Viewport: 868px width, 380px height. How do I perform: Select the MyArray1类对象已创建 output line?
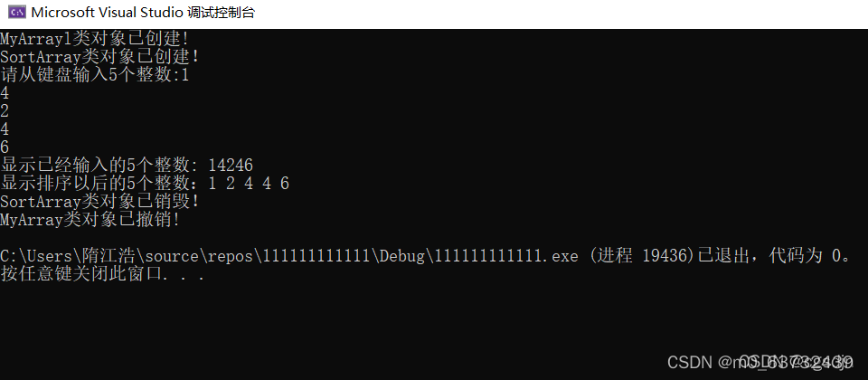click(97, 39)
